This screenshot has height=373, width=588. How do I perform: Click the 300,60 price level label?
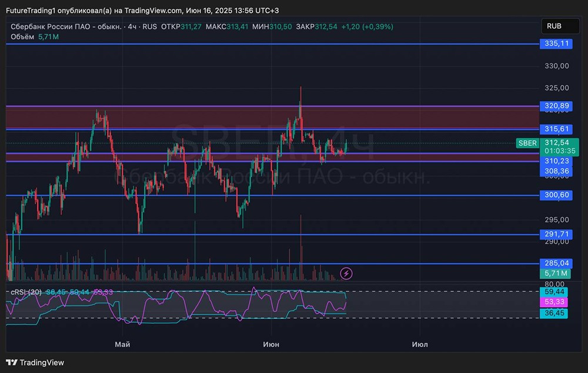(x=556, y=195)
